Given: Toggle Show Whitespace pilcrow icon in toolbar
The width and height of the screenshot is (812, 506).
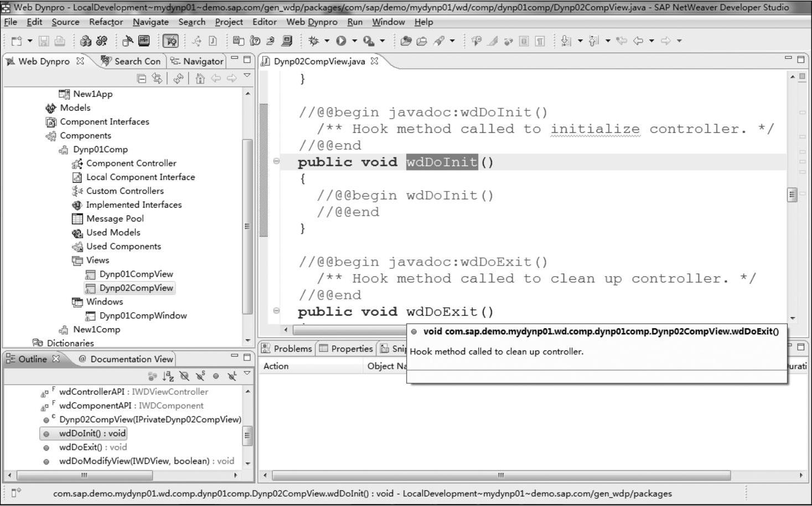Looking at the screenshot, I should point(540,41).
